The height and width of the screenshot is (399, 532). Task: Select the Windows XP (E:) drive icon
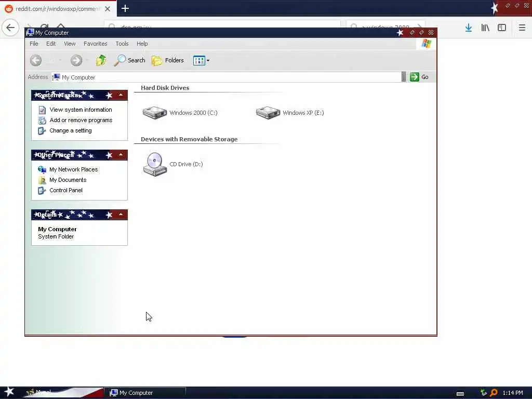coord(268,113)
